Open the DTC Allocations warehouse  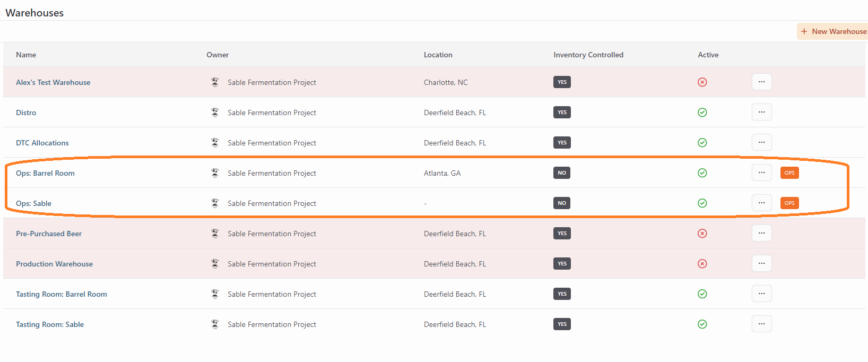tap(42, 143)
